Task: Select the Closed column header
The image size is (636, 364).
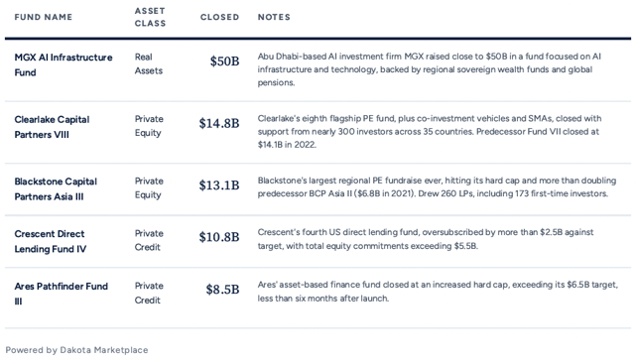Action: point(219,17)
